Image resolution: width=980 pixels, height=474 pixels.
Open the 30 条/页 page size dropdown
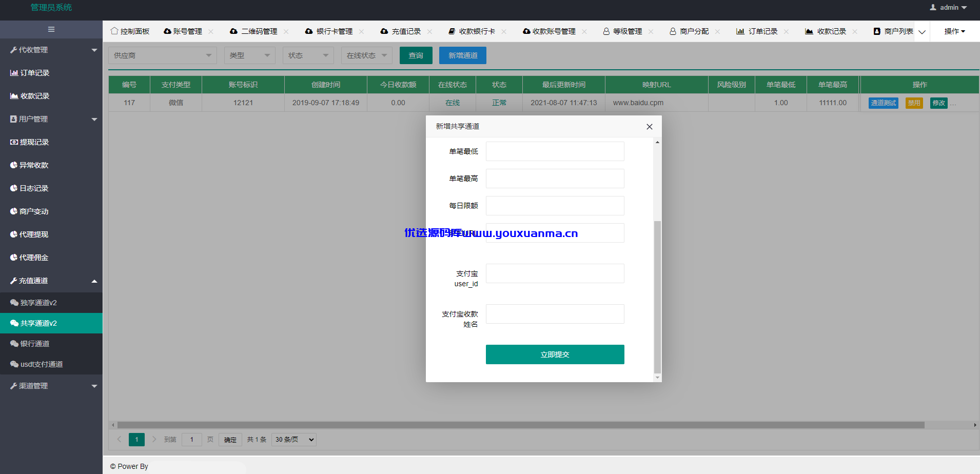coord(294,440)
